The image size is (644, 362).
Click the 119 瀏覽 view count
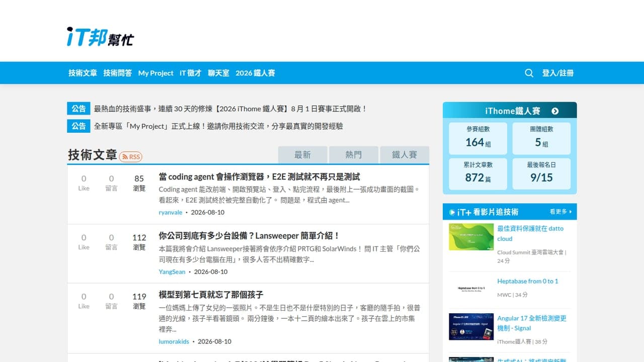pyautogui.click(x=139, y=301)
